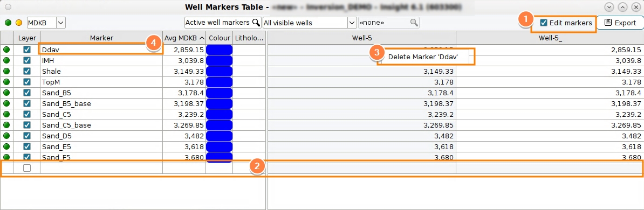This screenshot has height=210, width=644.
Task: Click the green status dot beside TopM
Action: tap(6, 82)
